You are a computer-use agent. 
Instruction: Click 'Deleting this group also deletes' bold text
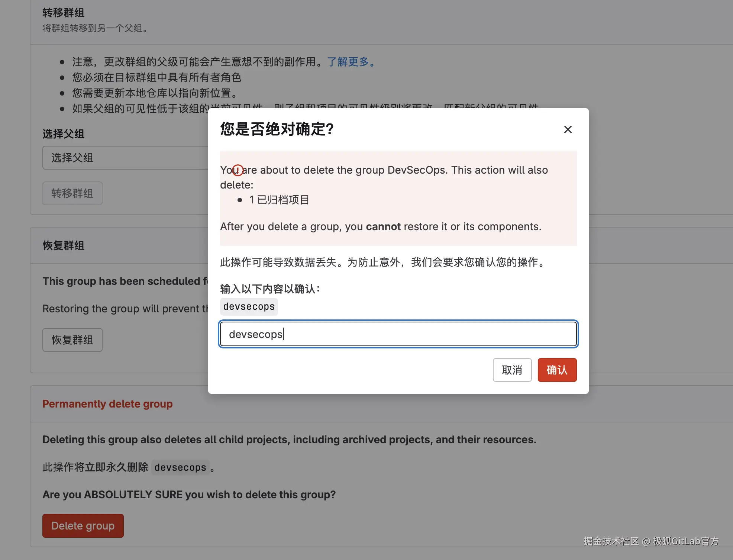tap(289, 440)
